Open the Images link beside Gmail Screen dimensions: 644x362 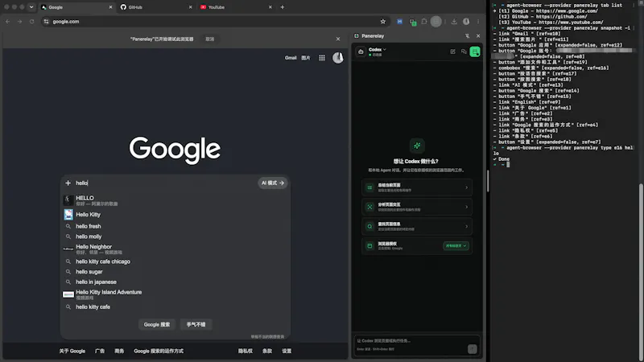coord(306,58)
